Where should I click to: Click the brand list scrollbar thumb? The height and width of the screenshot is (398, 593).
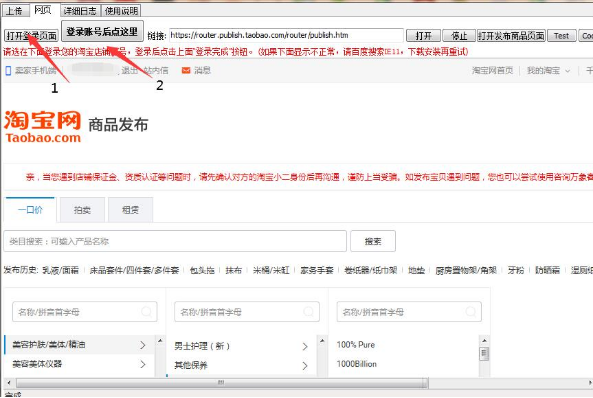[x=484, y=354]
